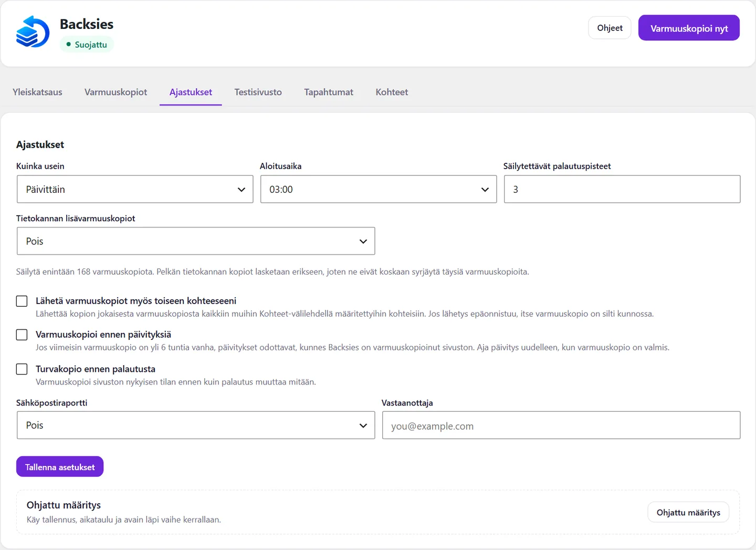Open the Ohjeet help button
The height and width of the screenshot is (550, 756).
click(610, 28)
